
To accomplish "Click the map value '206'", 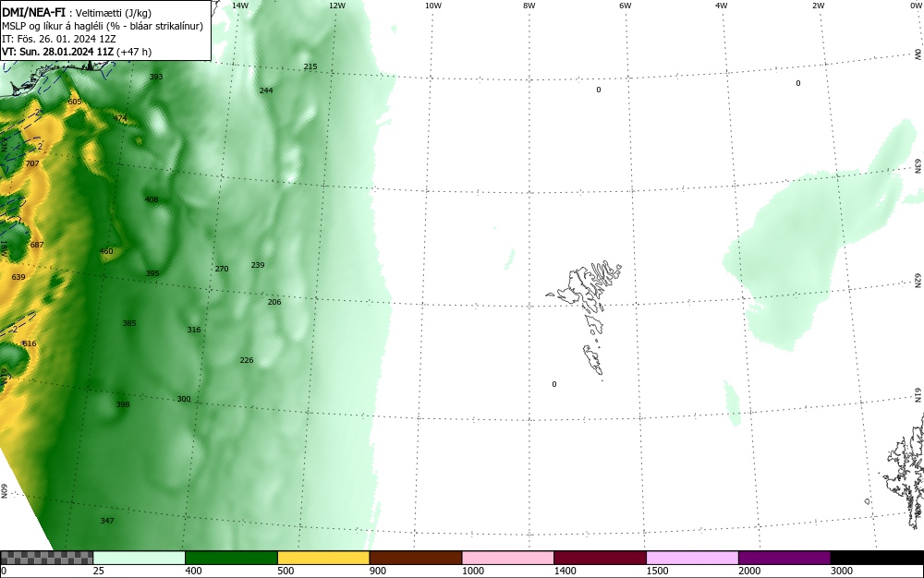I will pyautogui.click(x=274, y=302).
